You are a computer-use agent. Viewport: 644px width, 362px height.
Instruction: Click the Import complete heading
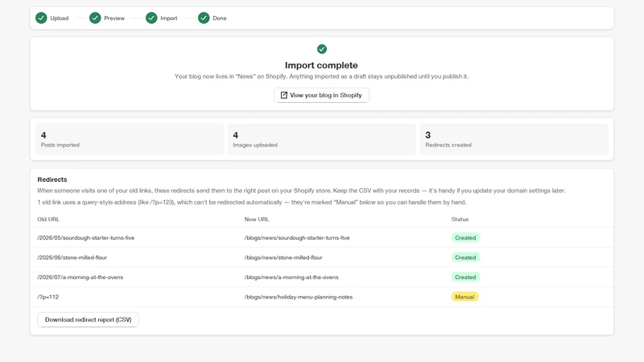click(x=321, y=65)
